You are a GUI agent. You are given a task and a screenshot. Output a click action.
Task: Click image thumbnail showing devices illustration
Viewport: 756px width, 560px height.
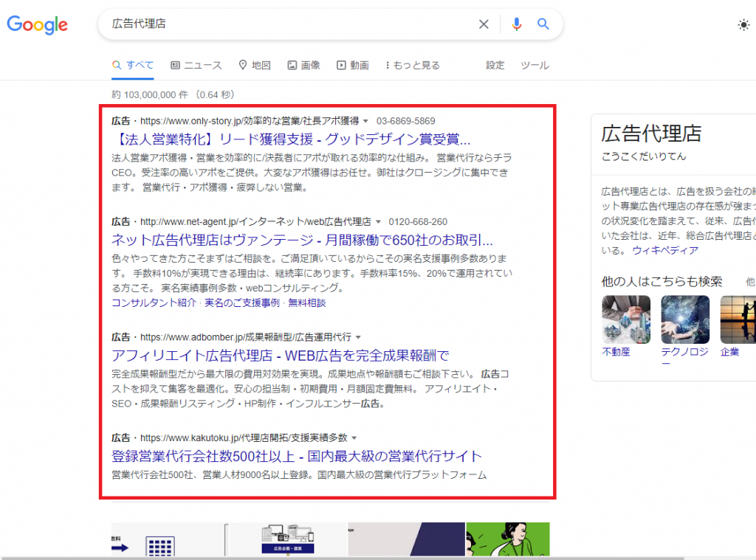(288, 540)
